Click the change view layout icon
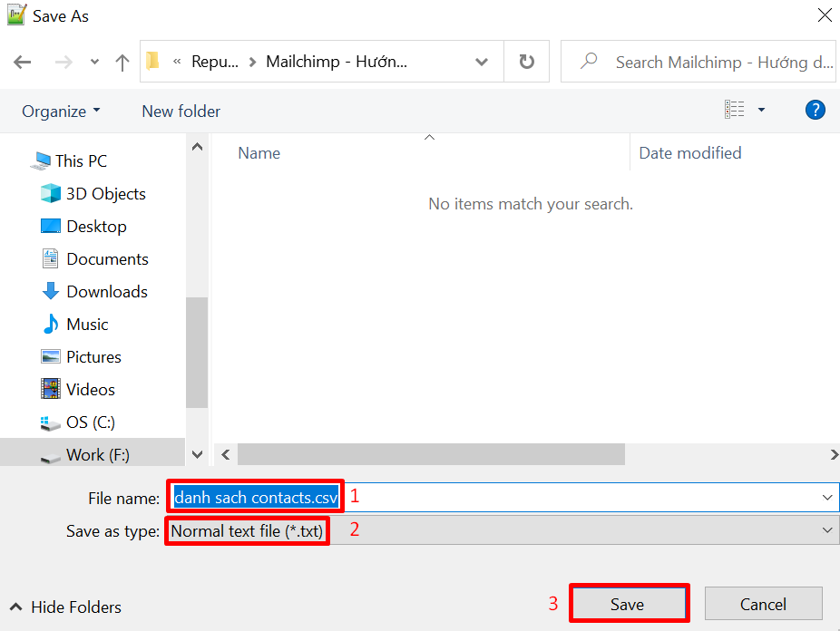Screen dimensions: 840x631 (x=735, y=109)
